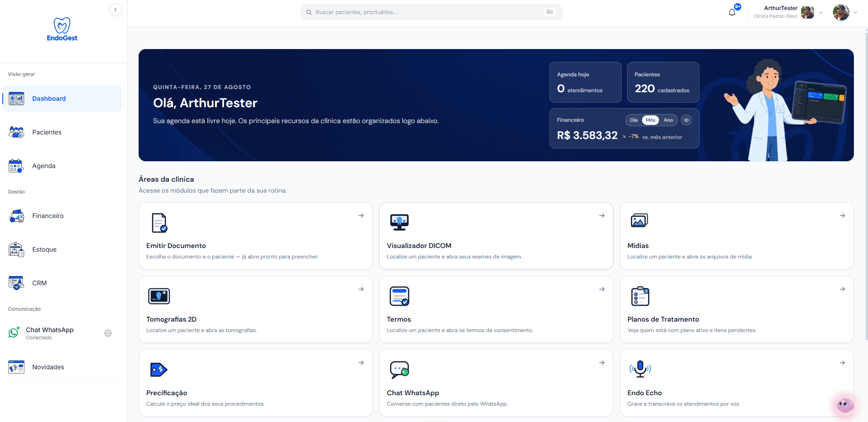Open Emitir Documento via its arrow
This screenshot has width=868, height=422.
(x=361, y=216)
